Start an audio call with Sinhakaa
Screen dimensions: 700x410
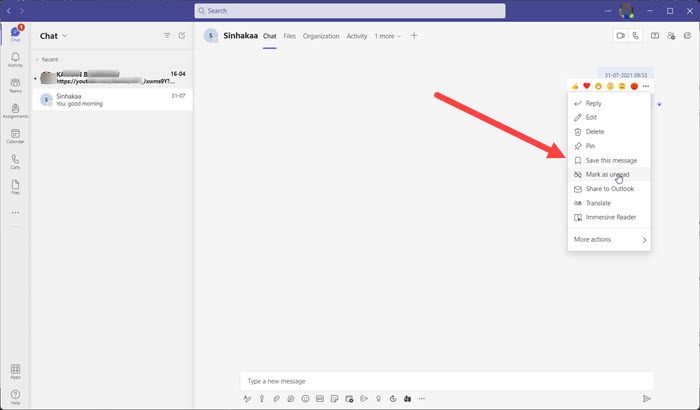coord(635,36)
